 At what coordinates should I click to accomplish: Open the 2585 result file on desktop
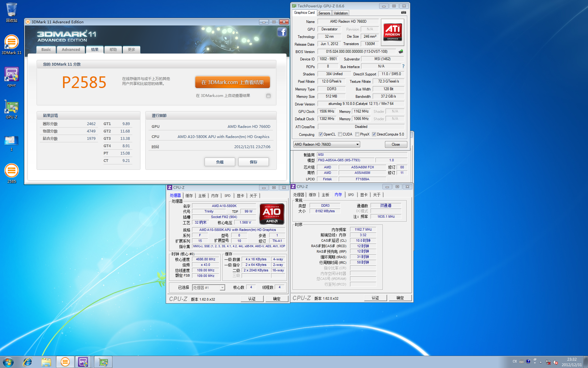pyautogui.click(x=11, y=173)
